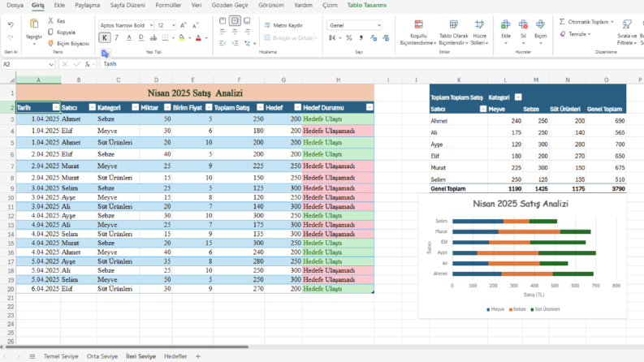
Task: Click Sırala ve Filtrele sort icon
Action: (x=627, y=24)
